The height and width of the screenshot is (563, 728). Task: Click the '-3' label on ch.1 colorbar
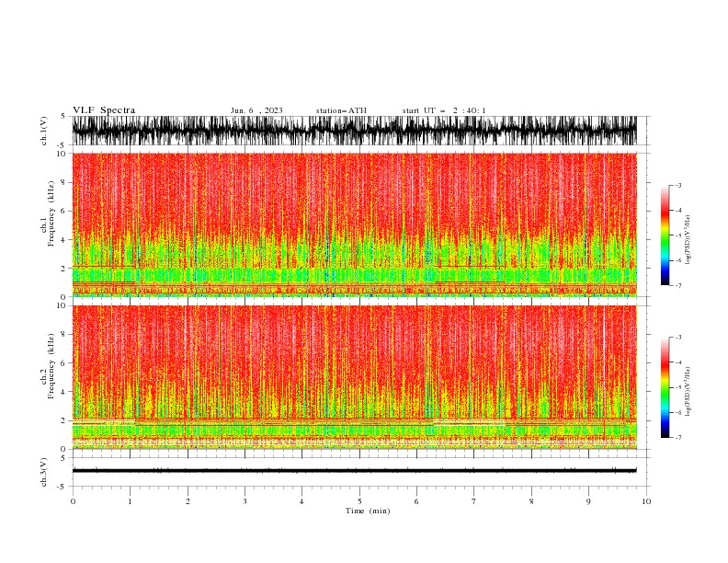(678, 185)
